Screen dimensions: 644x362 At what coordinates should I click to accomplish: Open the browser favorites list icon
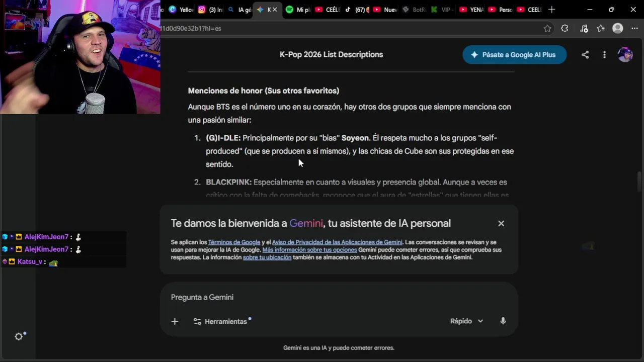(x=601, y=29)
